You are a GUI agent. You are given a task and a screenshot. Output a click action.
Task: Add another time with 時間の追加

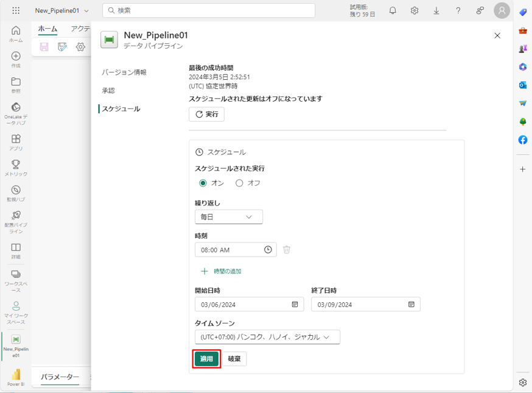point(221,271)
